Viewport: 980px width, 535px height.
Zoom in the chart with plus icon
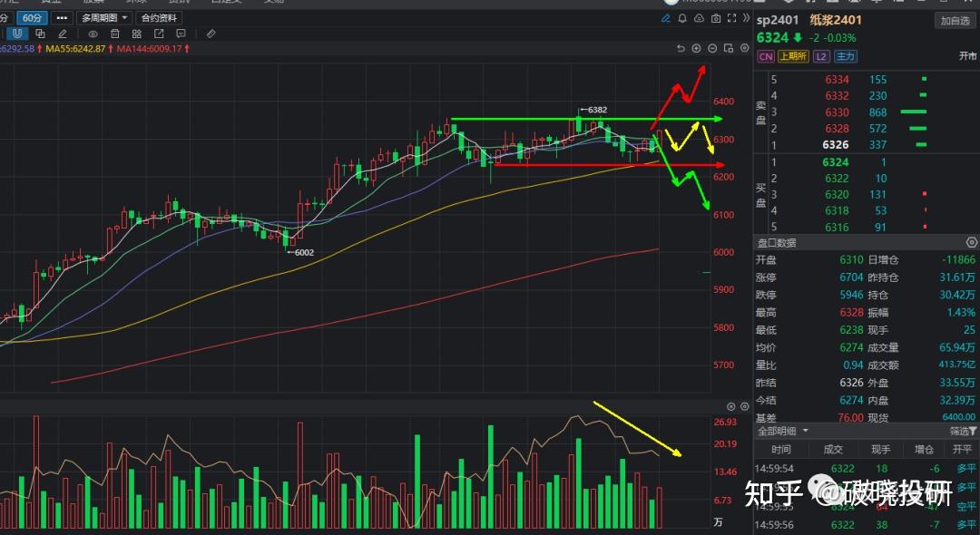pyautogui.click(x=696, y=49)
